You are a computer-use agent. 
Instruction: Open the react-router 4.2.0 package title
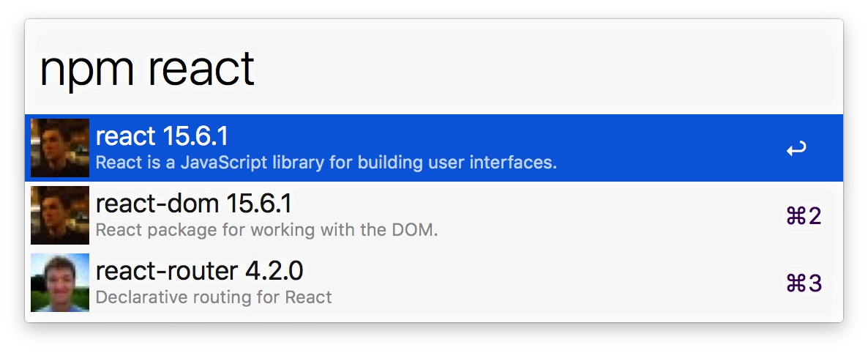(x=199, y=271)
